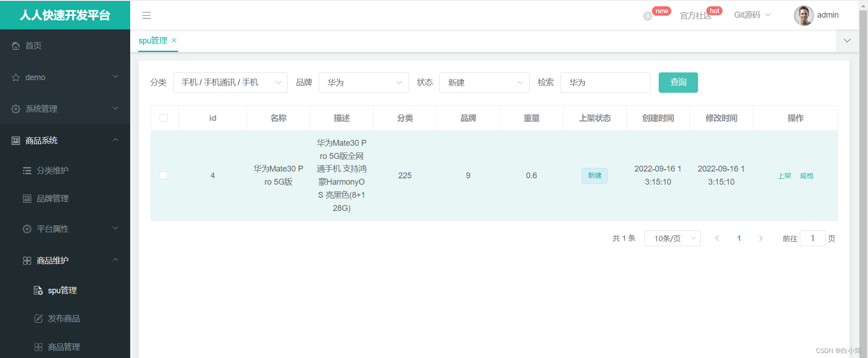Collapse the 商品系统 menu chevron

[x=115, y=140]
